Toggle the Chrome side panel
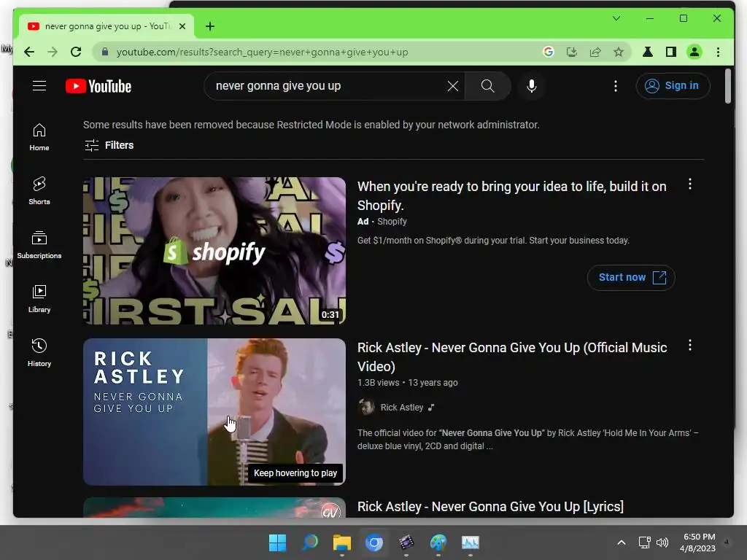The height and width of the screenshot is (560, 747). [x=671, y=52]
